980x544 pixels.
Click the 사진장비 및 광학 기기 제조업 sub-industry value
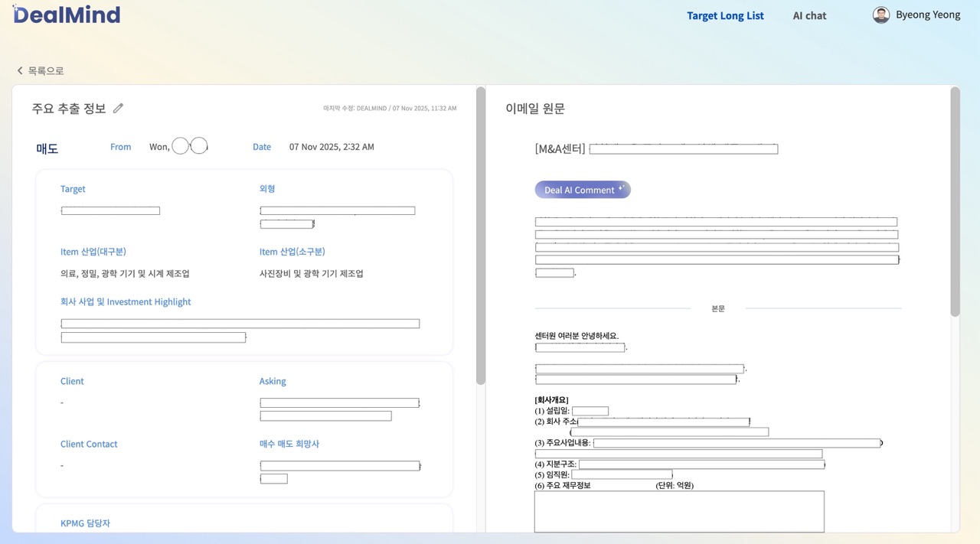(x=311, y=274)
